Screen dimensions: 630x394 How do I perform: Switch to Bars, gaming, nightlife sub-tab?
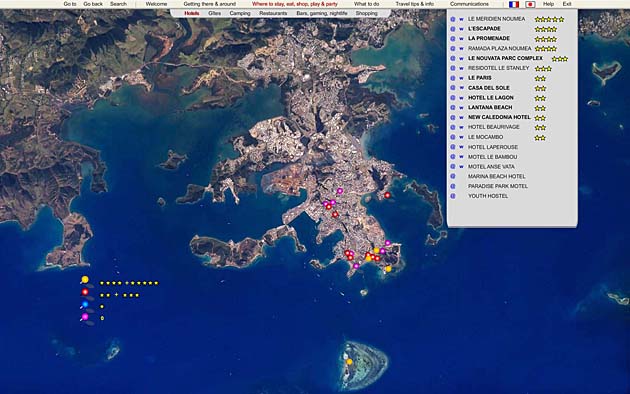[x=322, y=13]
